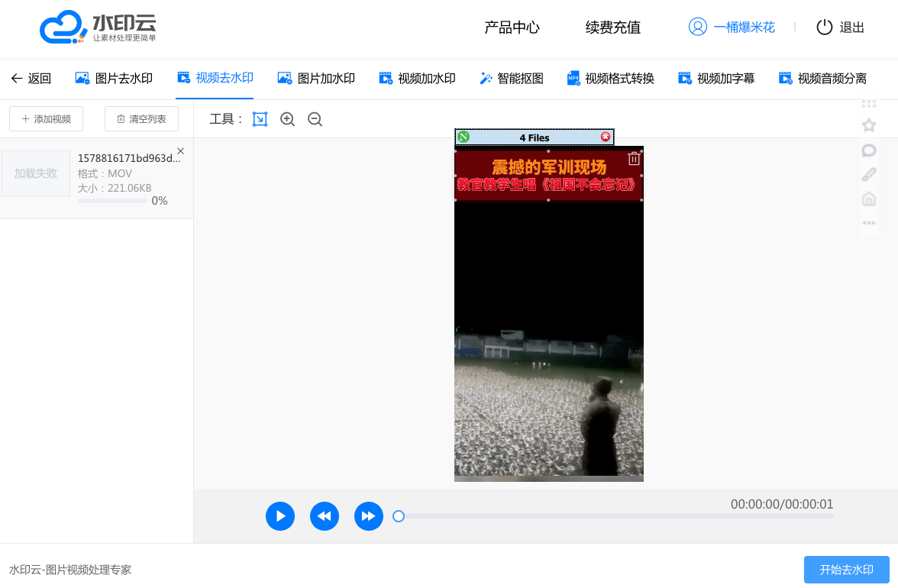
Task: Click the chat bubble icon in sidebar
Action: point(869,150)
